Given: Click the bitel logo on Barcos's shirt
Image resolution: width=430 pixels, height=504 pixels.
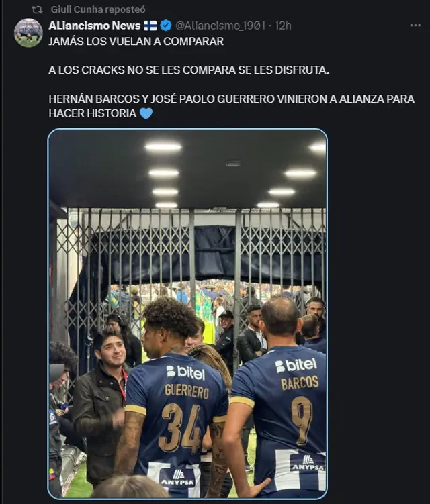Looking at the screenshot, I should pyautogui.click(x=296, y=366).
